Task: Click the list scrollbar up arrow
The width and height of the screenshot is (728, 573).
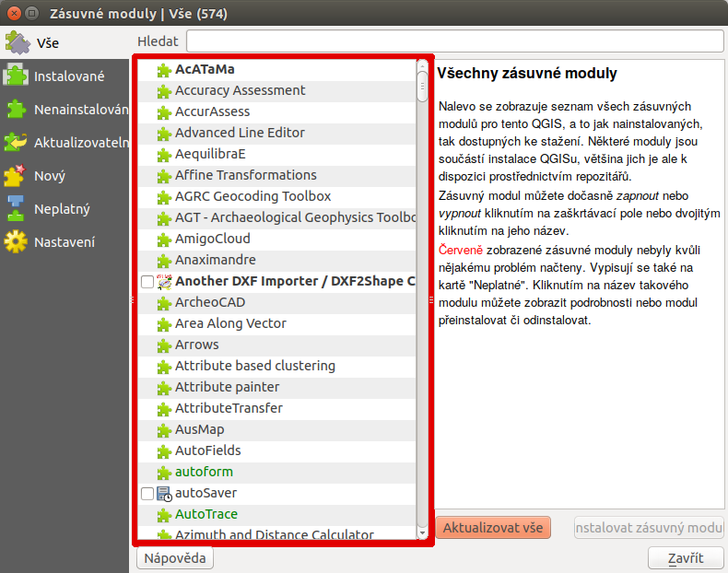Action: coord(422,65)
